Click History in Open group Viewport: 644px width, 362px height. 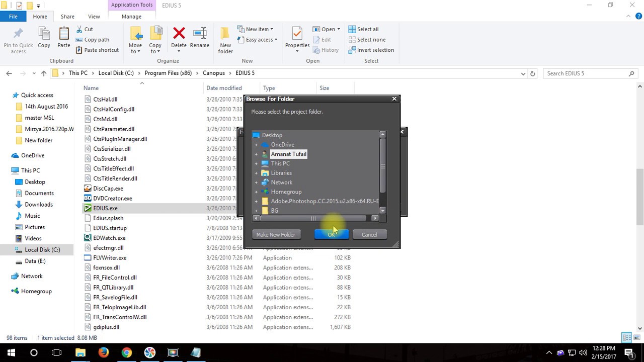click(326, 50)
